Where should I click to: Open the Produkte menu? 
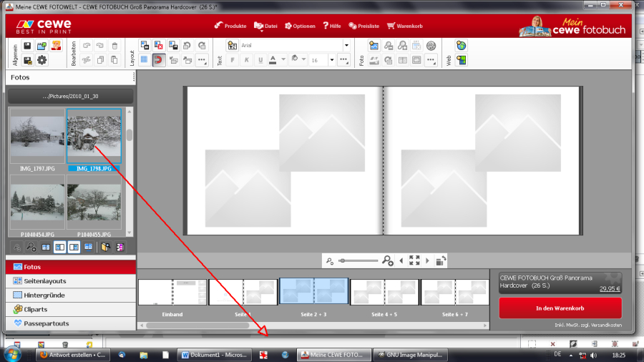(230, 26)
